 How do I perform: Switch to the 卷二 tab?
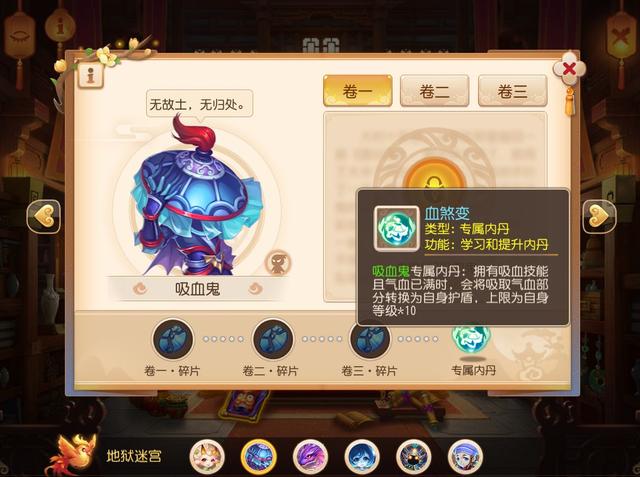434,91
